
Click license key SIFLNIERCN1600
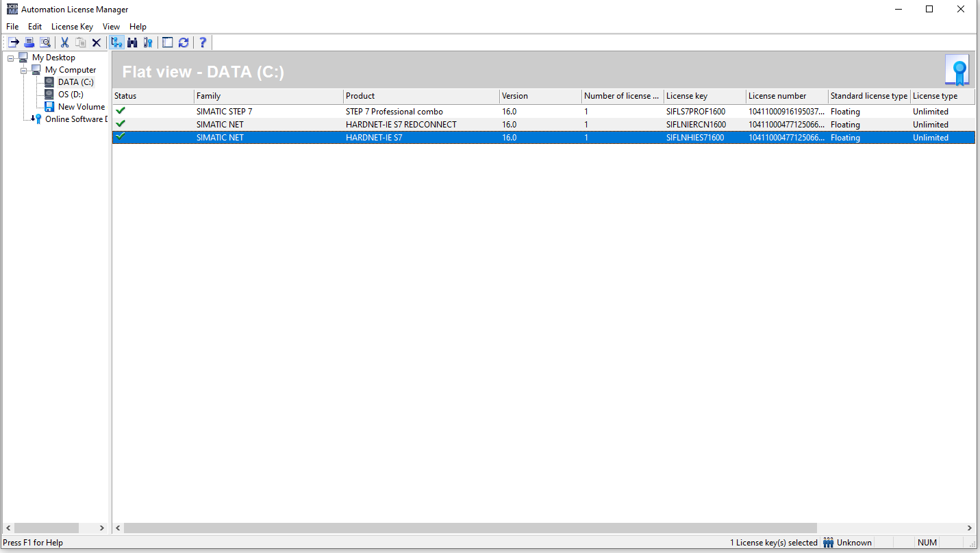[696, 125]
